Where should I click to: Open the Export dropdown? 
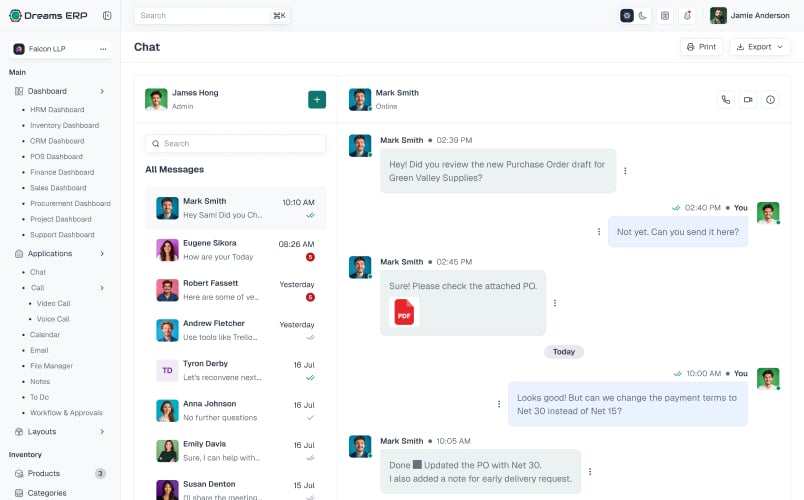pos(760,47)
